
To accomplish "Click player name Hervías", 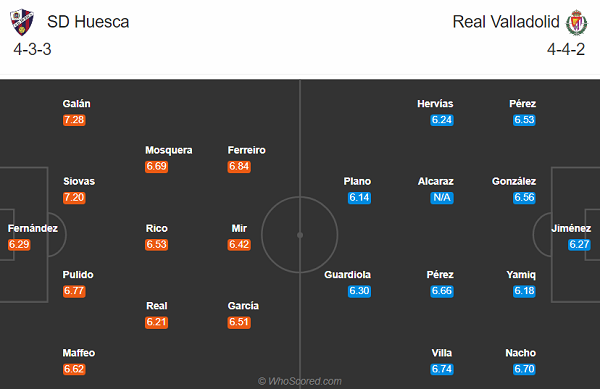I will 435,104.
